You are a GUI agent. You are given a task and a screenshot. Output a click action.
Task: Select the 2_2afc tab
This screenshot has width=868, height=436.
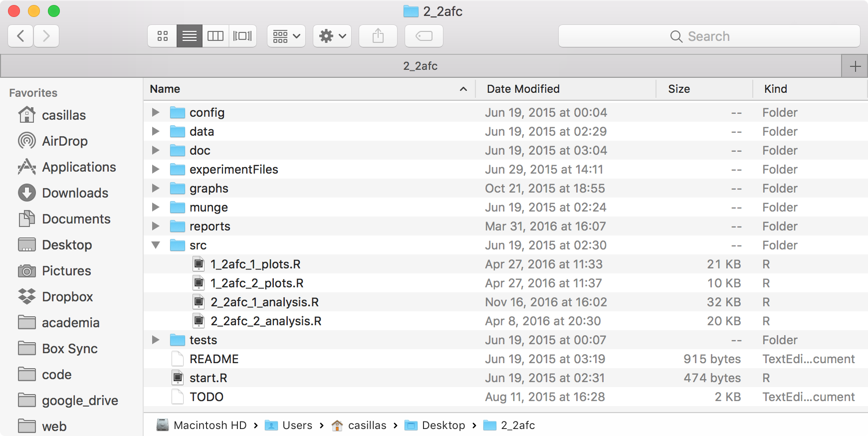pos(420,66)
